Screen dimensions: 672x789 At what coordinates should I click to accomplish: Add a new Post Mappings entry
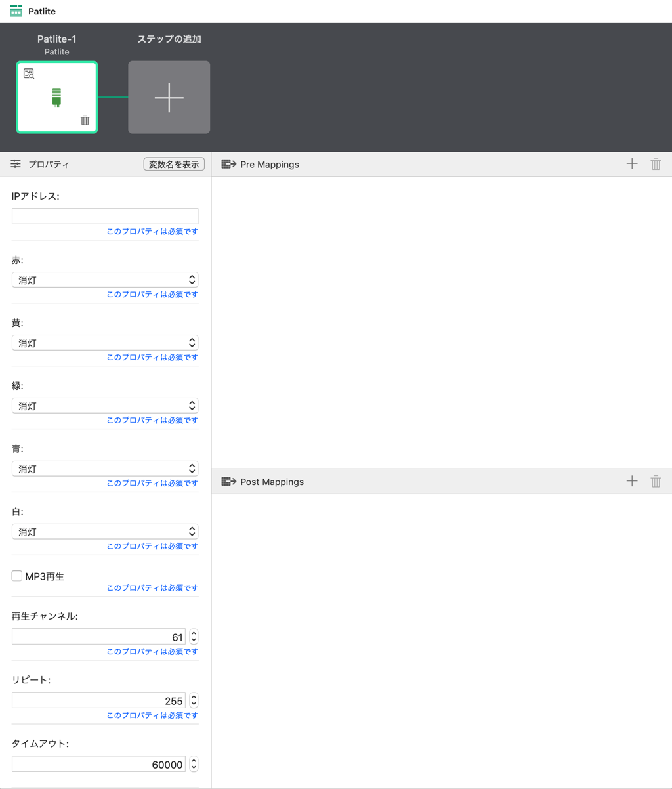tap(631, 481)
